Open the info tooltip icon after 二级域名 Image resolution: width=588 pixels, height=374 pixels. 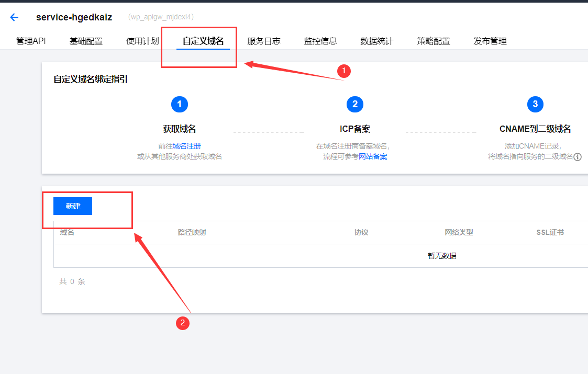(x=578, y=156)
